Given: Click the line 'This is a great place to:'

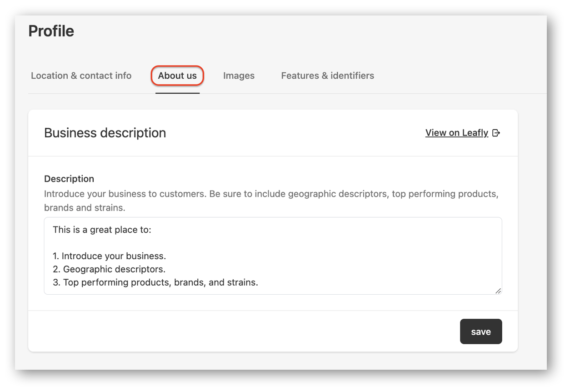Looking at the screenshot, I should pos(102,230).
